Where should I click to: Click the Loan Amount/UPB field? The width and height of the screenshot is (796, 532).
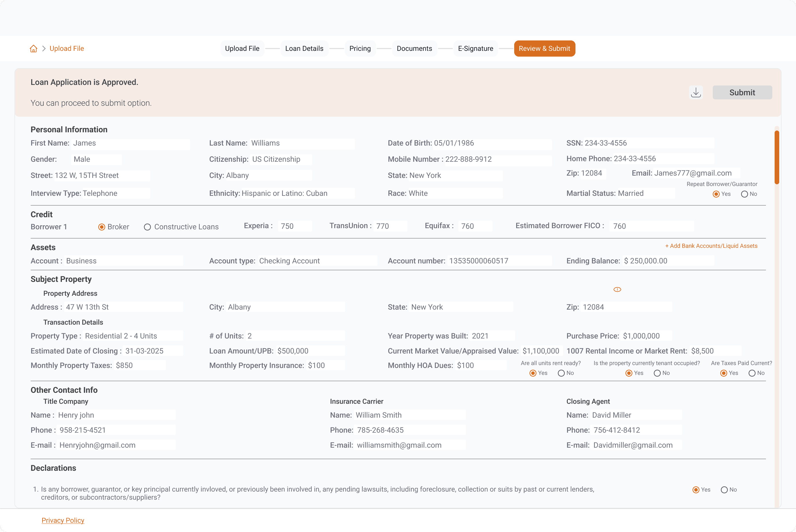coord(310,351)
